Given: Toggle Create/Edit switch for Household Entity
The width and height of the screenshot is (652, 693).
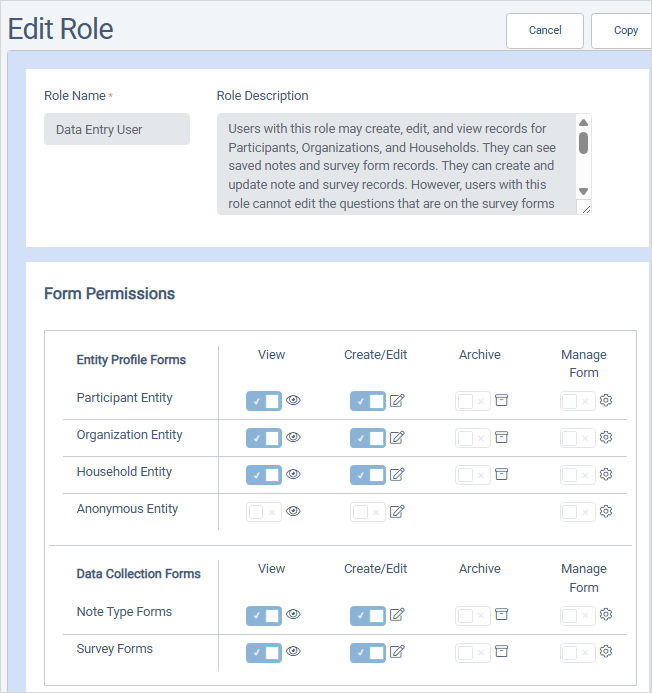Looking at the screenshot, I should pos(367,475).
